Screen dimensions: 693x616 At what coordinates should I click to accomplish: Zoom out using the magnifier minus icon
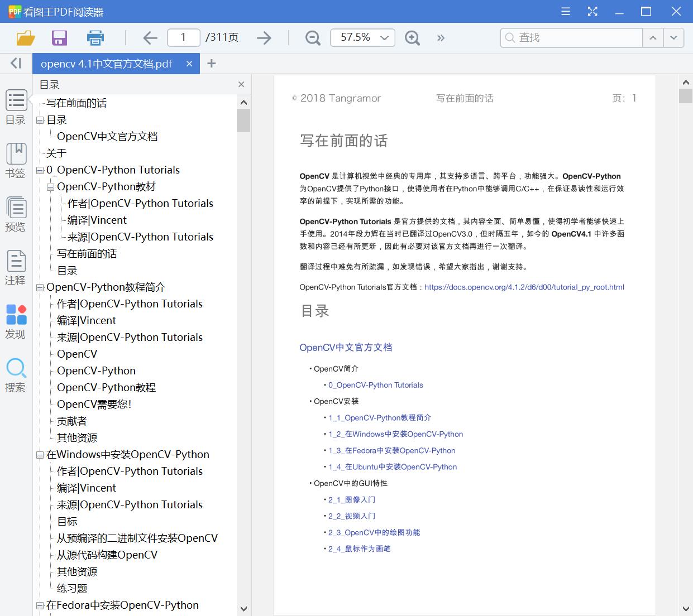(312, 37)
